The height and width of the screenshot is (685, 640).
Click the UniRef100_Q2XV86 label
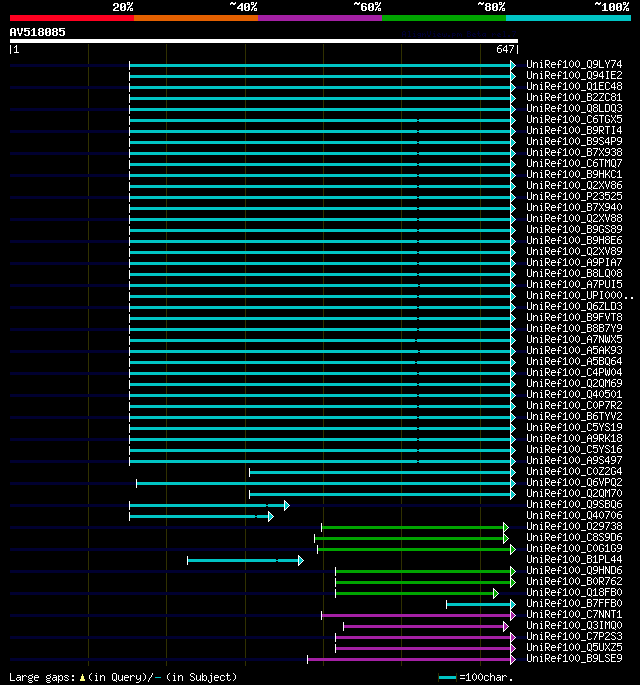[x=574, y=185]
